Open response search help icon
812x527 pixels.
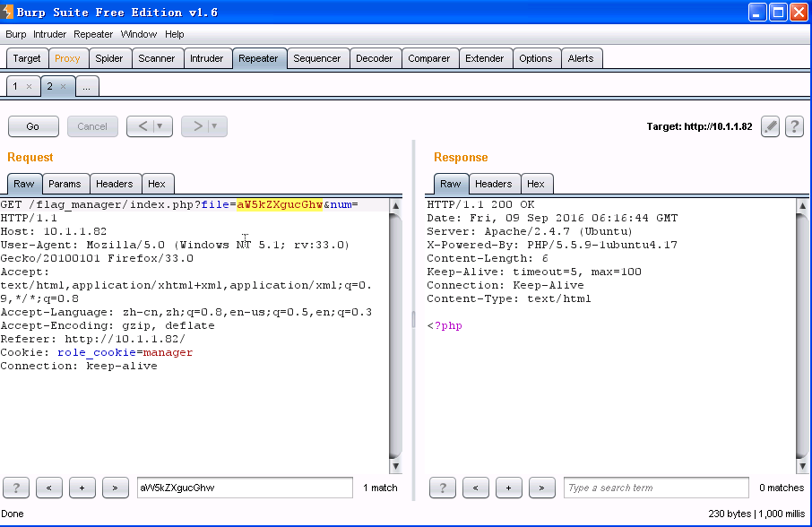pos(442,488)
